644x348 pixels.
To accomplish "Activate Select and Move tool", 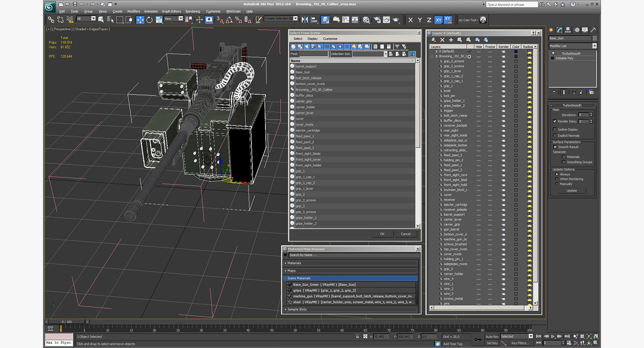I will pyautogui.click(x=140, y=20).
